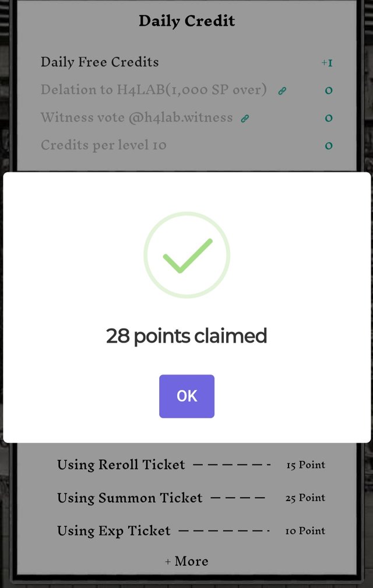373x588 pixels.
Task: Select the Using Reroll Ticket entry
Action: point(121,465)
